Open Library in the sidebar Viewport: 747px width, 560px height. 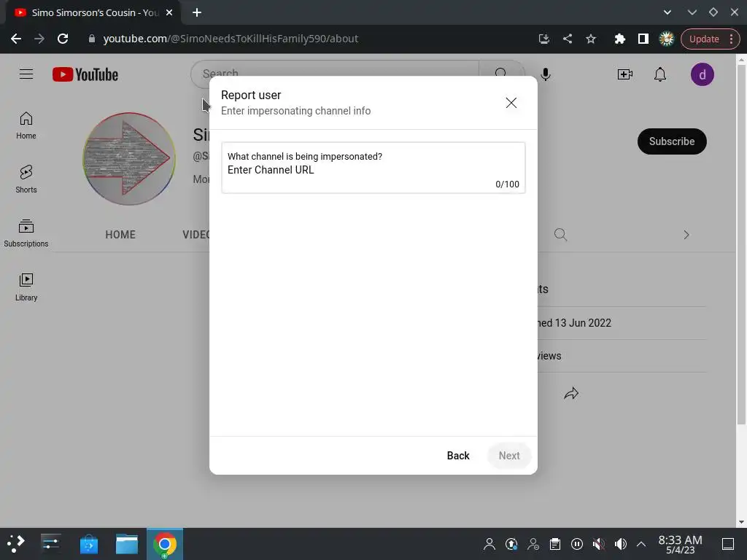coord(26,287)
